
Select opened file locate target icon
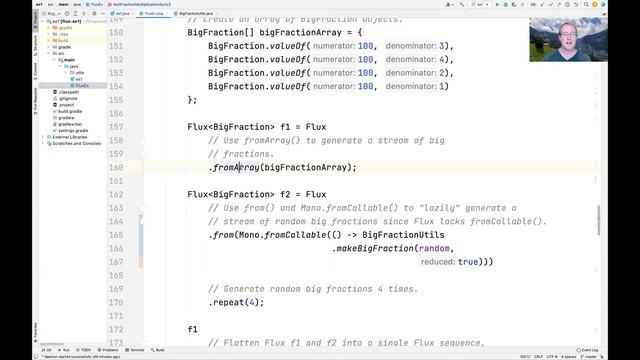click(x=67, y=13)
